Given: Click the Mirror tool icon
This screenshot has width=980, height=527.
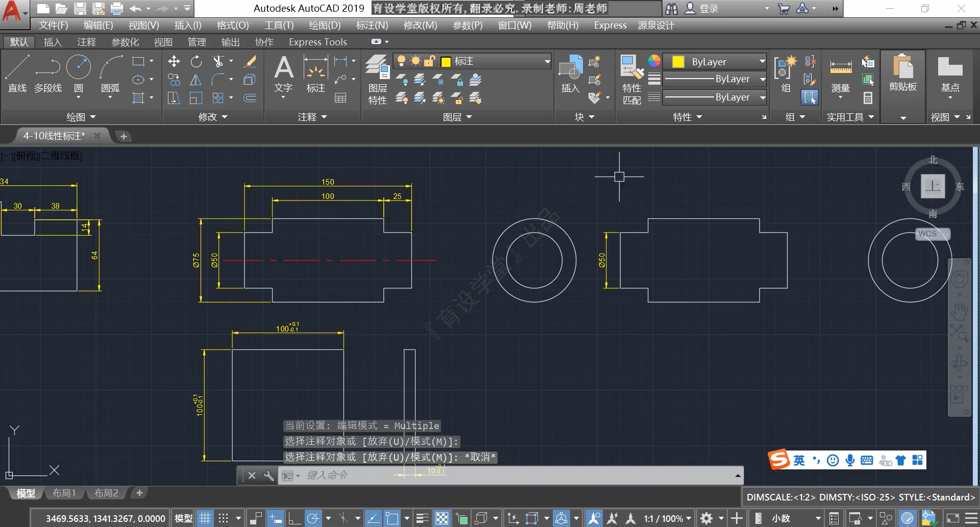Looking at the screenshot, I should click(x=196, y=80).
